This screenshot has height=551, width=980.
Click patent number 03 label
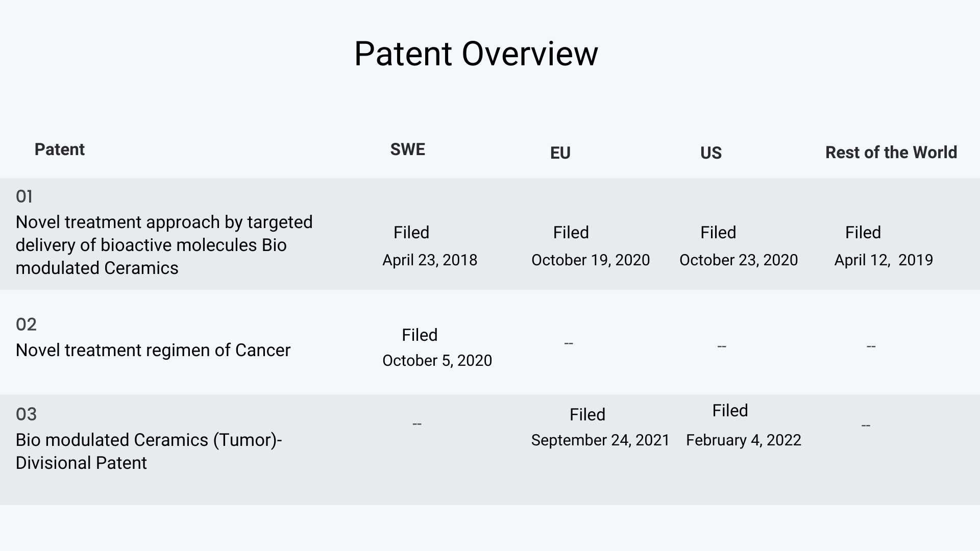tap(26, 414)
